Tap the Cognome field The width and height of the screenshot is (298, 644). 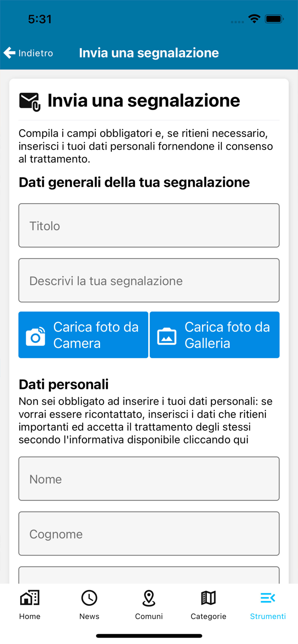click(149, 534)
